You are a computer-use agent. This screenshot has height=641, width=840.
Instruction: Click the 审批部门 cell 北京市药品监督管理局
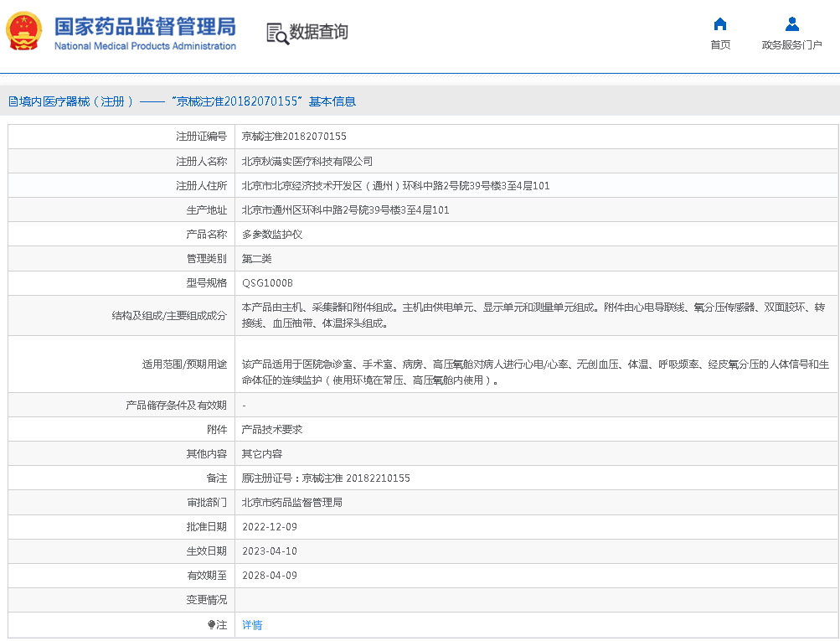click(291, 502)
